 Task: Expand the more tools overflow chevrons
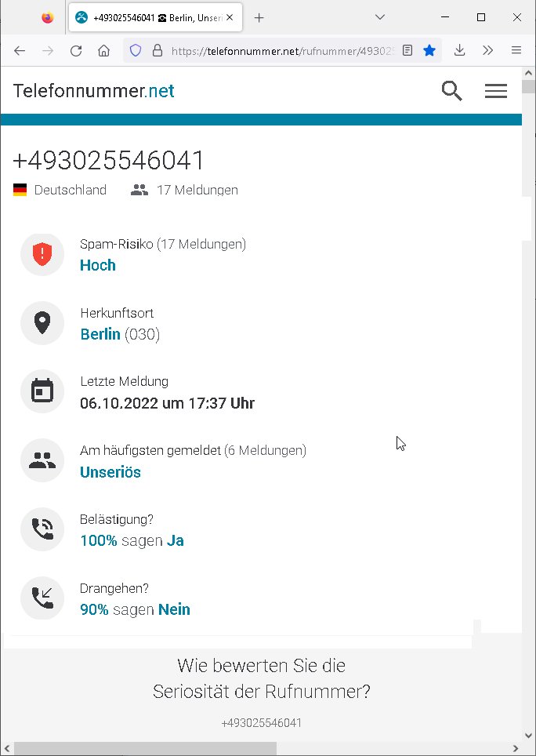coord(488,51)
